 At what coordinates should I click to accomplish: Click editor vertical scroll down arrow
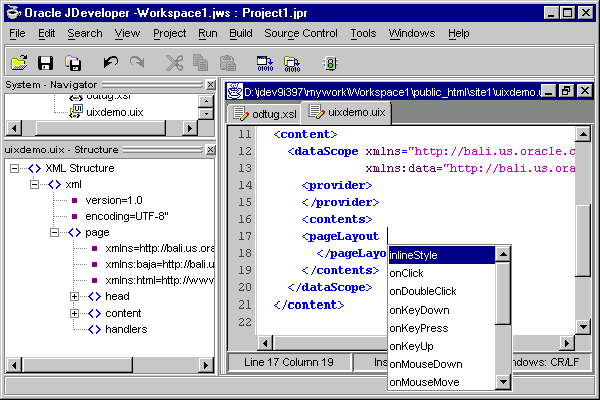583,327
